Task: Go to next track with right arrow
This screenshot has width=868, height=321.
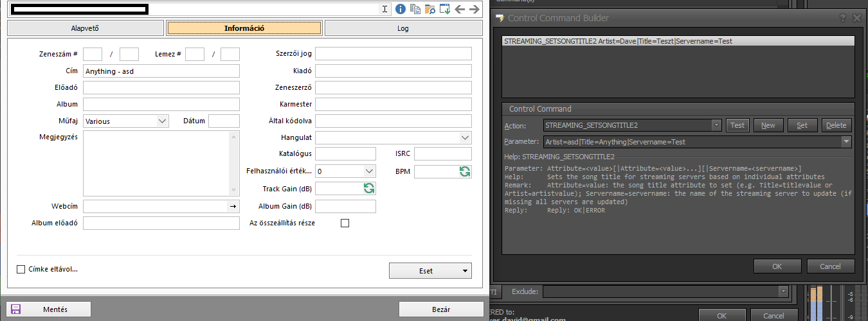Action: 475,9
